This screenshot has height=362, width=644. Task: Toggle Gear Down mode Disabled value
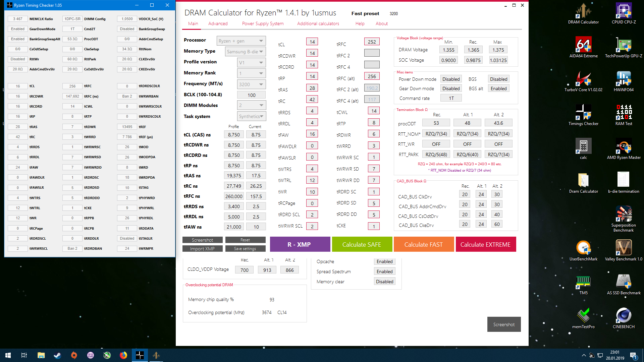(x=451, y=88)
